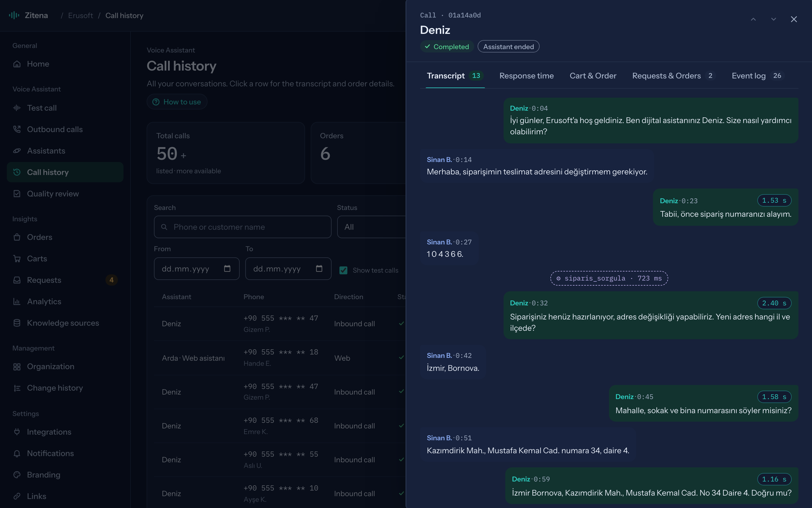Click the Links chain icon
Screen dimensions: 812x508
(x=17, y=496)
